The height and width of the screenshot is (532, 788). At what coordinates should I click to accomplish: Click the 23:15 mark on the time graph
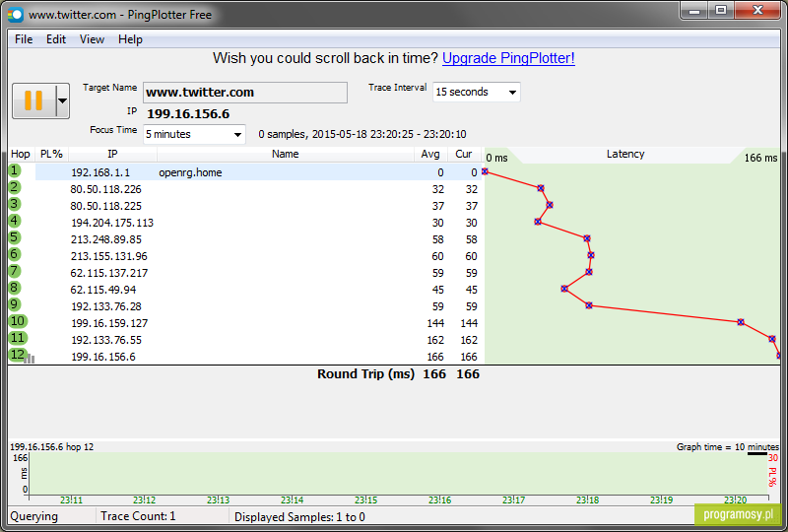365,499
